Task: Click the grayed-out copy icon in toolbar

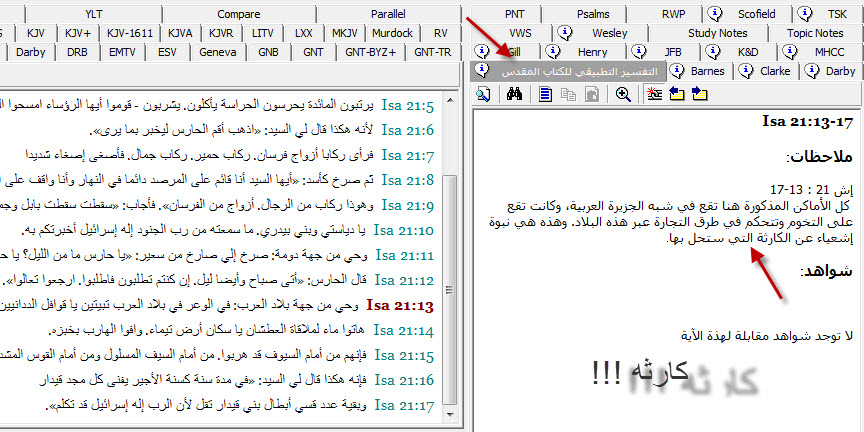Action: coord(568,94)
